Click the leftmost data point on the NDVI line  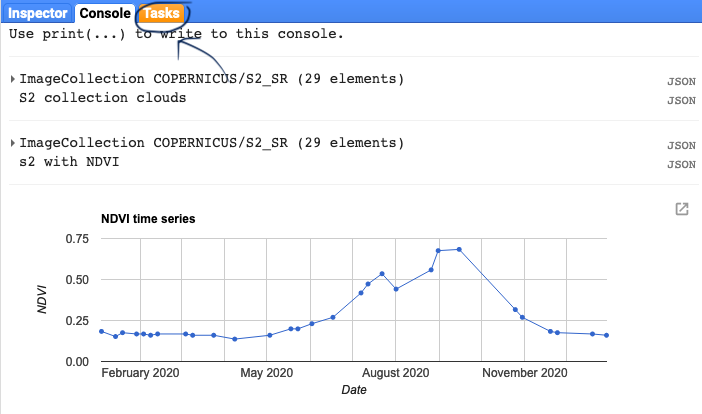point(101,331)
